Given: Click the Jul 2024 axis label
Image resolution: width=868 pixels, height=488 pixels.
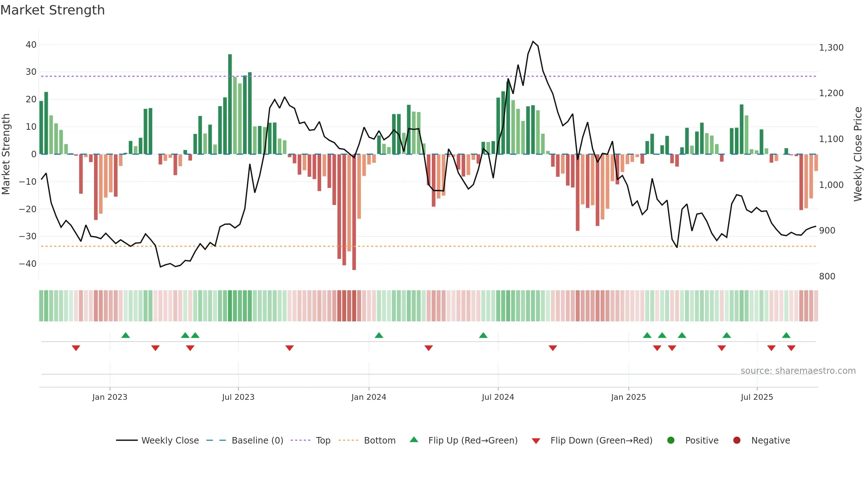Looking at the screenshot, I should (498, 397).
